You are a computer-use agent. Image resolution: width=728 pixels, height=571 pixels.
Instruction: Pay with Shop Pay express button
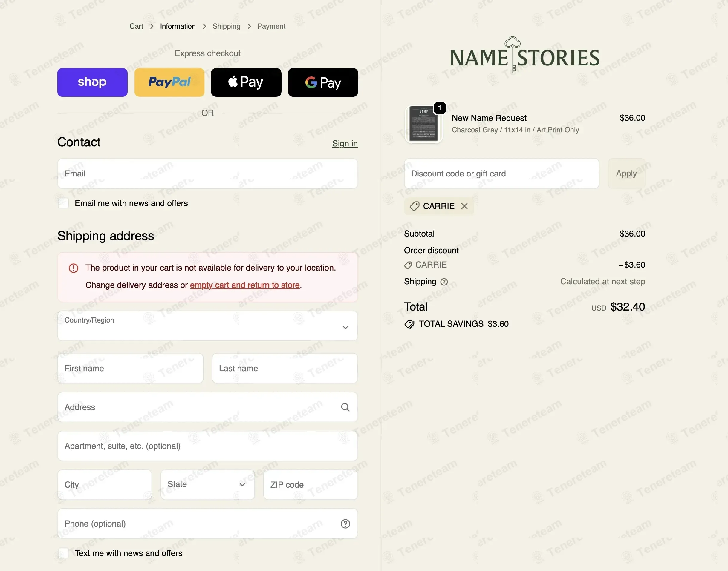92,82
